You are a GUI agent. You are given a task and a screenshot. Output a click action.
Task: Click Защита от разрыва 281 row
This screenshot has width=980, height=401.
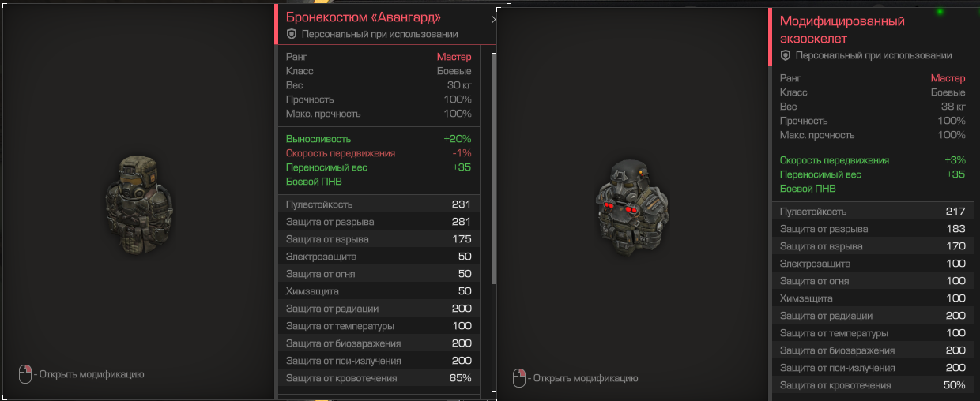tap(379, 222)
